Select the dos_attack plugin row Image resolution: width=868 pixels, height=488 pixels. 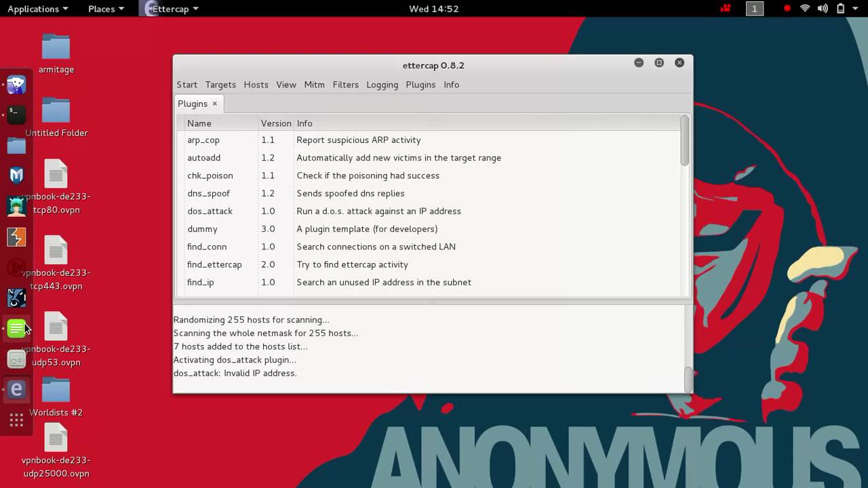[429, 211]
